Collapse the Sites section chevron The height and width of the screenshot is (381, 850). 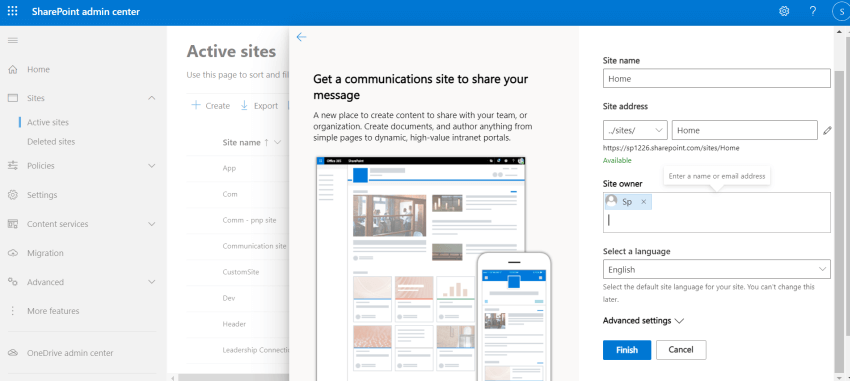click(x=152, y=98)
